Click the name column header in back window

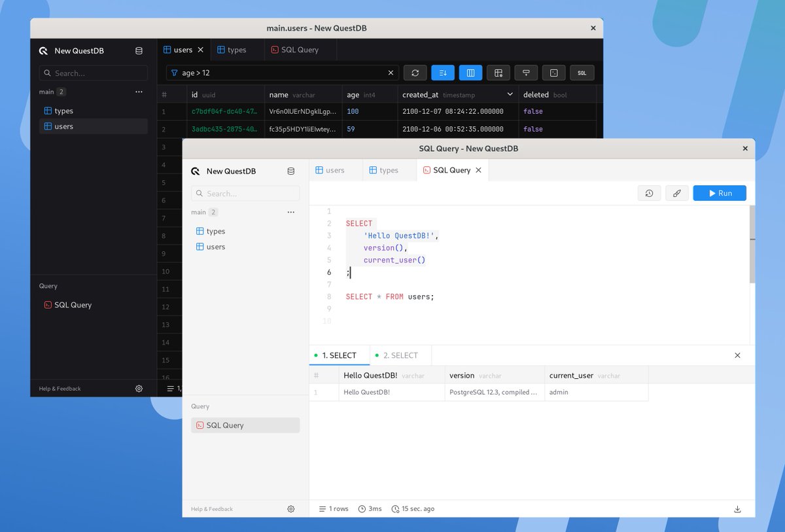303,95
